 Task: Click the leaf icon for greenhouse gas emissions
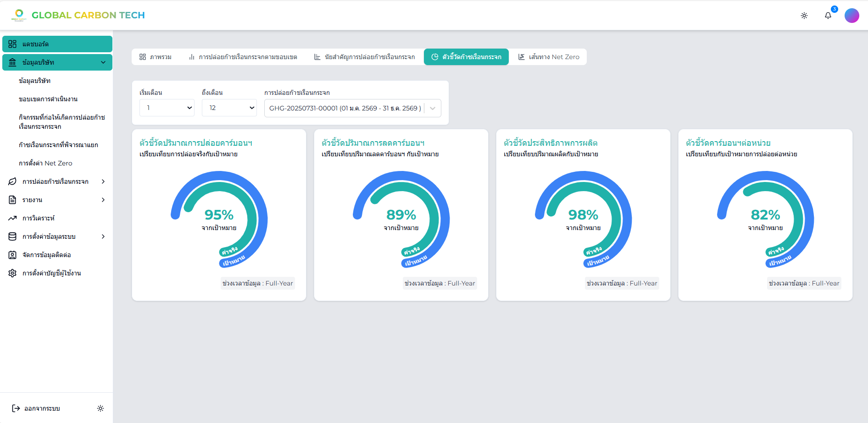[12, 181]
